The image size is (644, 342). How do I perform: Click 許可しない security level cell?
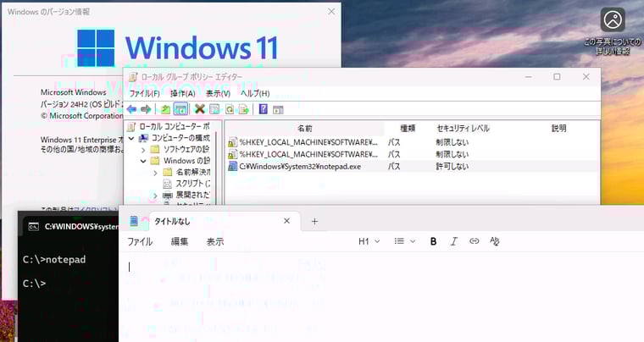point(452,167)
